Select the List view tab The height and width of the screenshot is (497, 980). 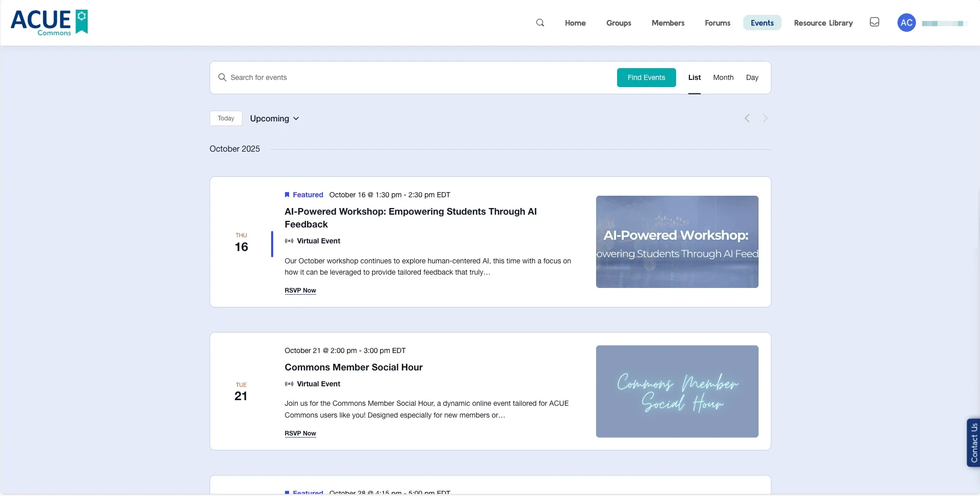click(694, 77)
